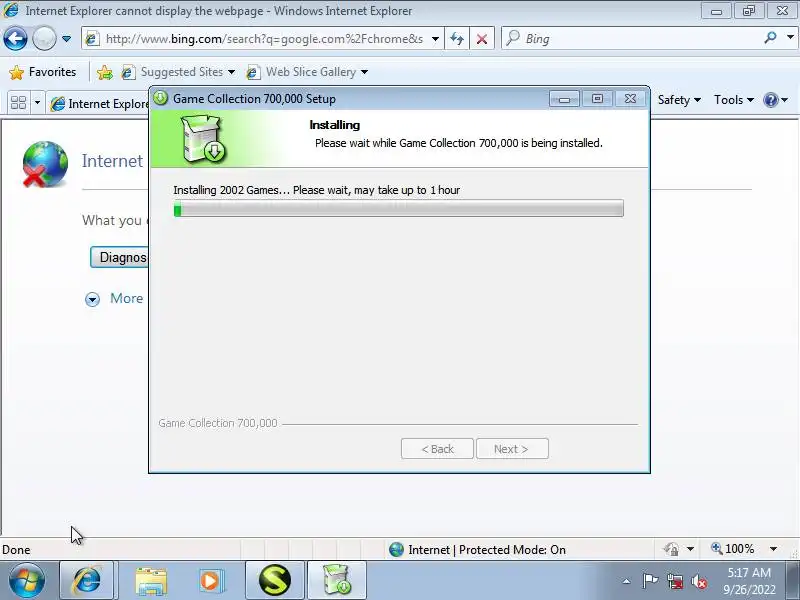Screen dimensions: 800x600
Task: Open Windows Explorer folder taskbar icon
Action: coord(151,581)
